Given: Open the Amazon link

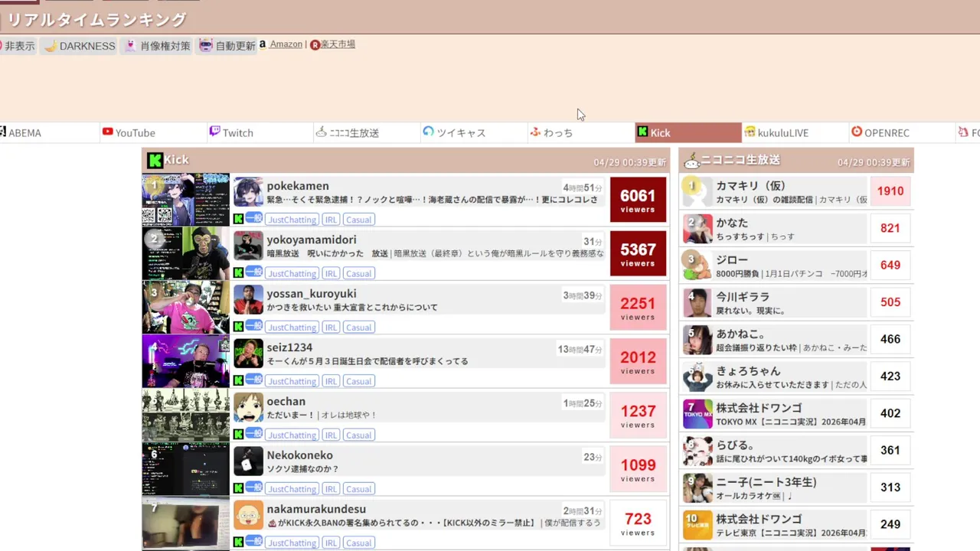Looking at the screenshot, I should [286, 44].
